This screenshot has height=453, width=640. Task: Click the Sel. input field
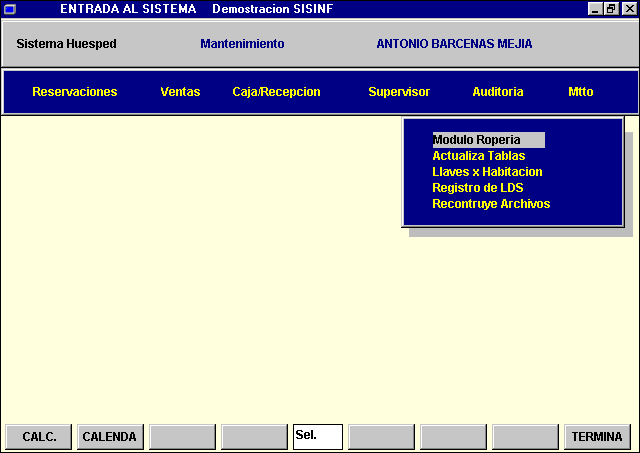[317, 437]
